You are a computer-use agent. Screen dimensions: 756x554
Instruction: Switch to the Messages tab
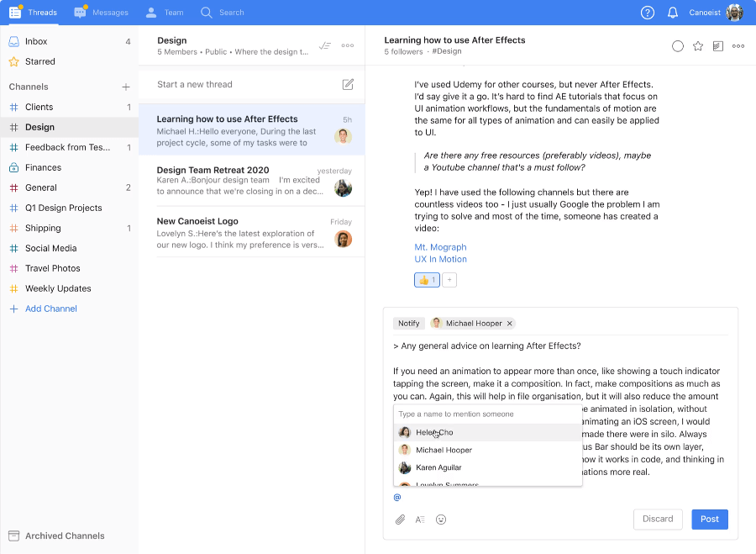pos(101,13)
